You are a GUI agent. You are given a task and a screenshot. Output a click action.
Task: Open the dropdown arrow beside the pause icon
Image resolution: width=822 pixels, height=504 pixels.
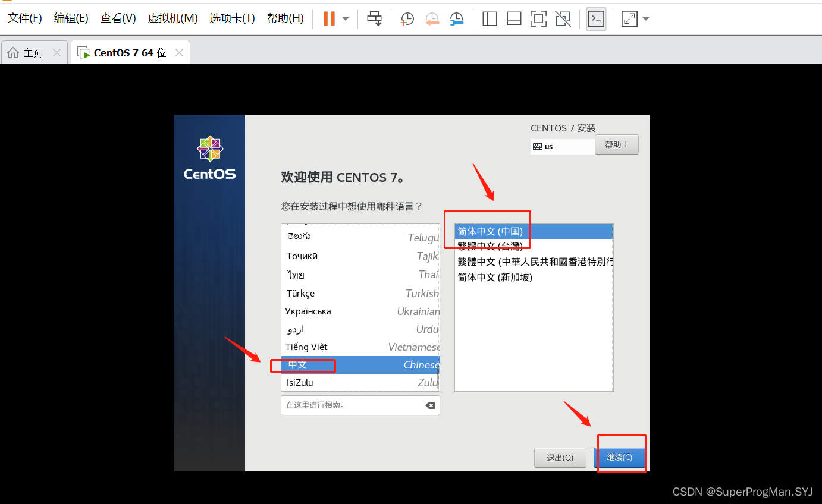click(x=346, y=19)
